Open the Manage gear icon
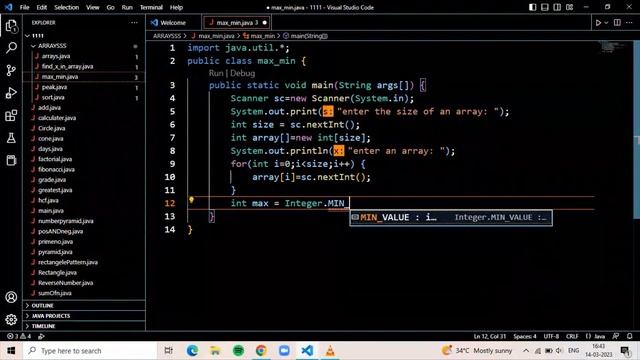The image size is (640, 360). point(11,319)
